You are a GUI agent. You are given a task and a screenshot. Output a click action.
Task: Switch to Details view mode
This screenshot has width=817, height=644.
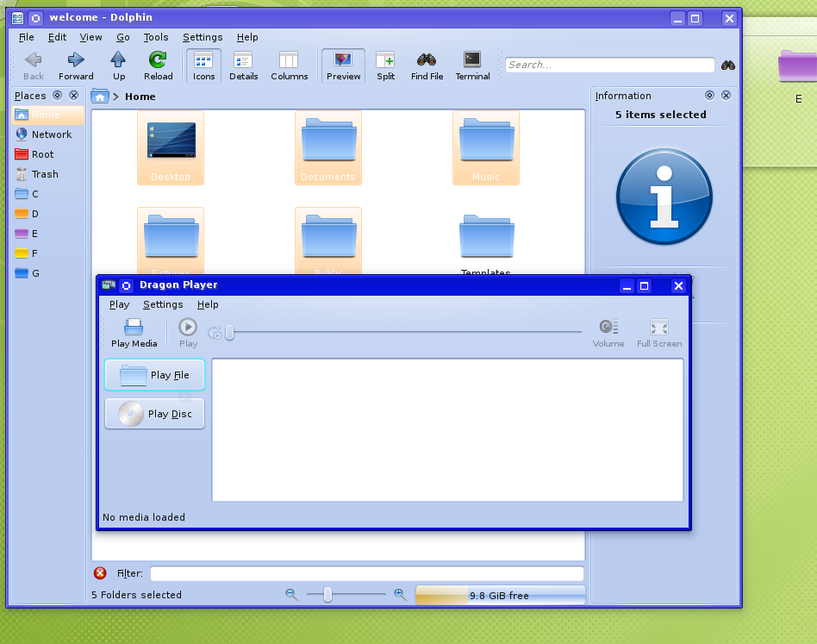coord(243,66)
